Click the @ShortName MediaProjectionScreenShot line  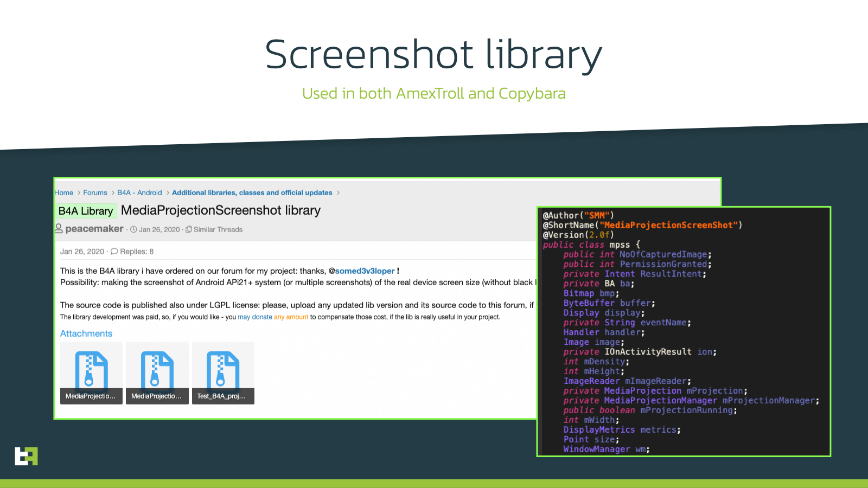coord(642,225)
